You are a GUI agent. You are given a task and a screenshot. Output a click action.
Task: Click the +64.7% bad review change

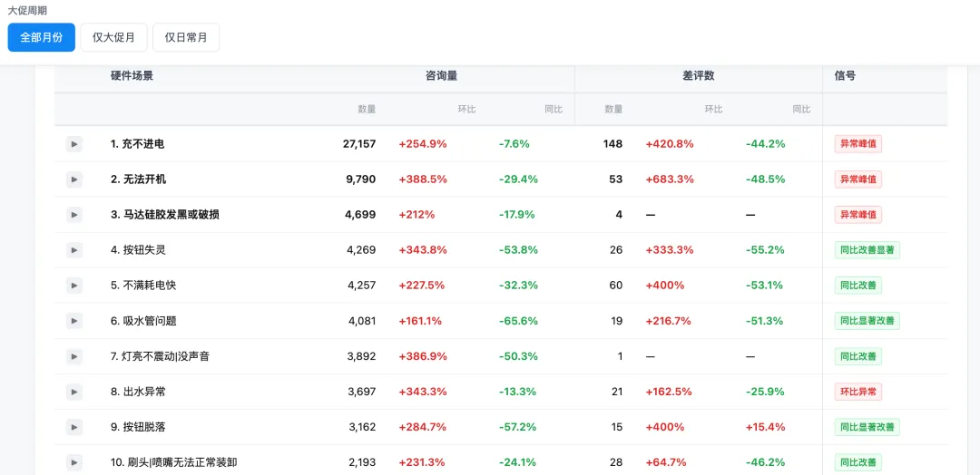pyautogui.click(x=666, y=463)
